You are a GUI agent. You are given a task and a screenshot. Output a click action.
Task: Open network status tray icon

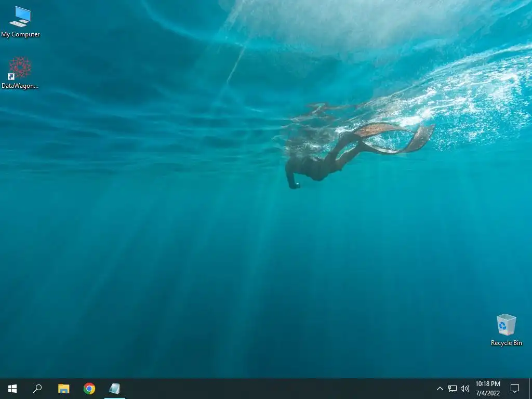(x=453, y=389)
